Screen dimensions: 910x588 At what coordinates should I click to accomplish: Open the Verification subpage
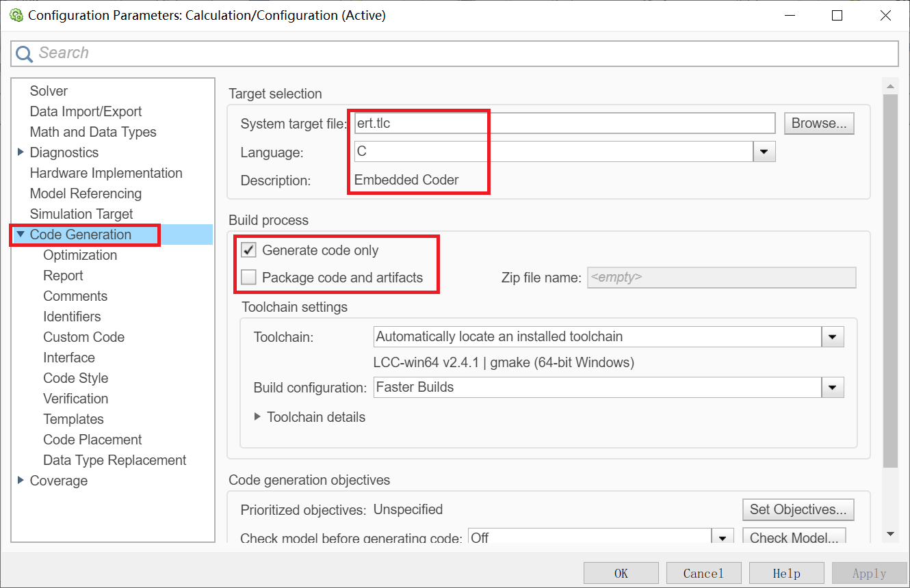tap(75, 399)
